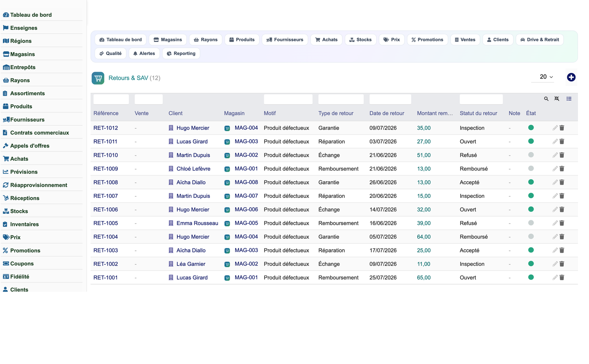Switch to the Magasins top tab

(168, 40)
